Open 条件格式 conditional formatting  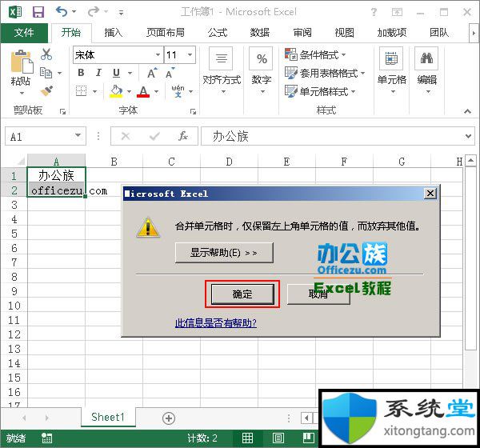[x=315, y=54]
